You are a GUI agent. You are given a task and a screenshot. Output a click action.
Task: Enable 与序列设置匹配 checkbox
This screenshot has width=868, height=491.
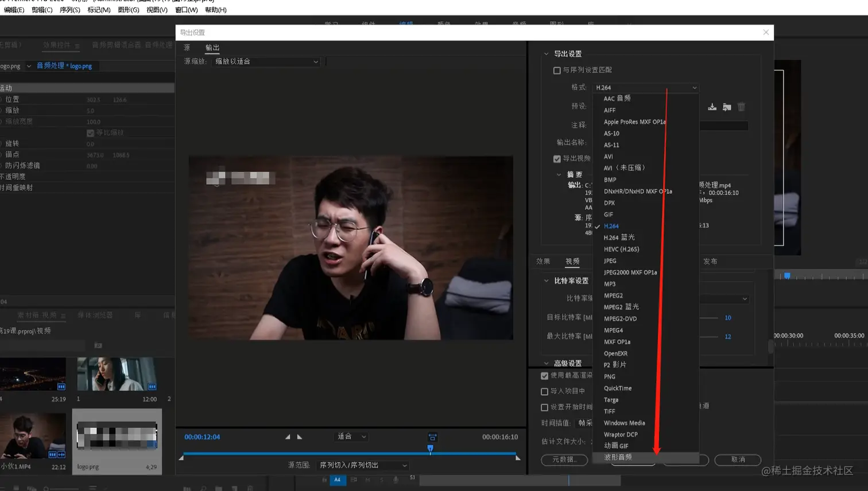tap(557, 71)
